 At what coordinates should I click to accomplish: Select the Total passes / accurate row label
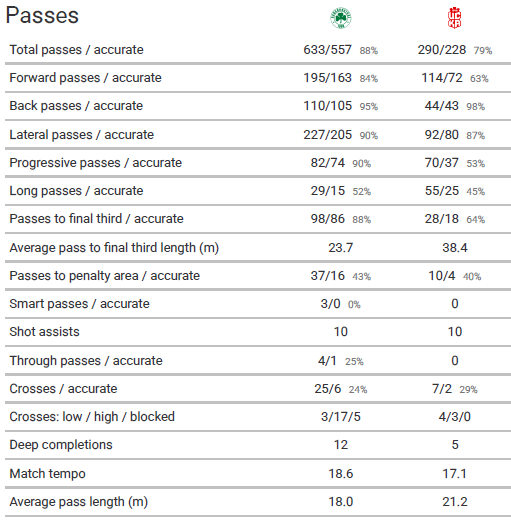pos(76,50)
